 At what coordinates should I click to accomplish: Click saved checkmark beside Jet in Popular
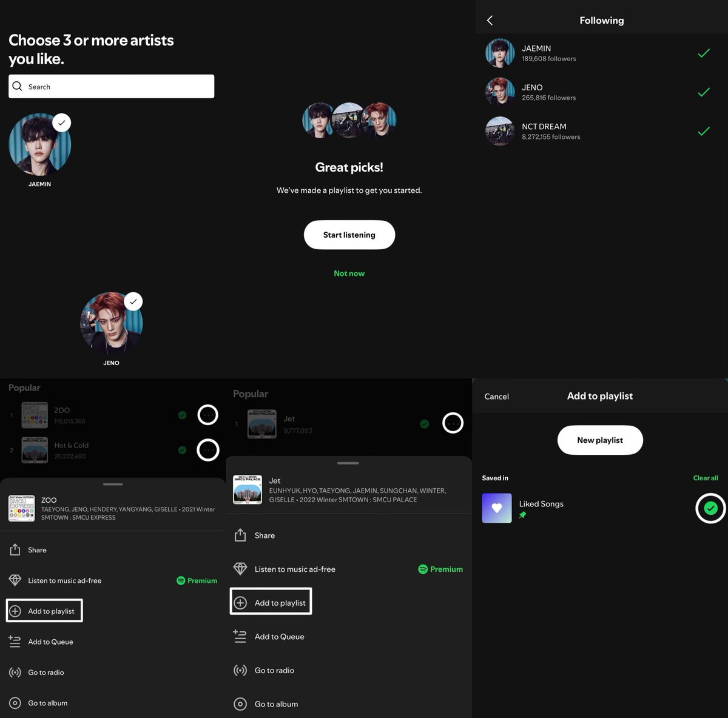425,424
